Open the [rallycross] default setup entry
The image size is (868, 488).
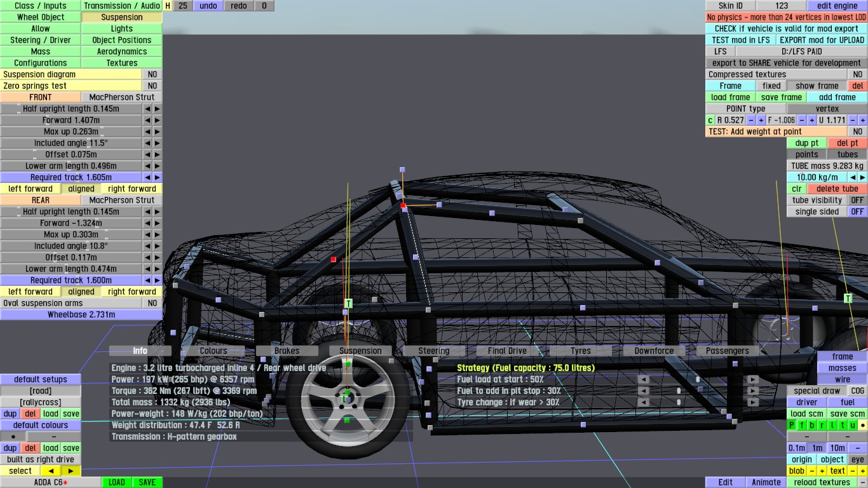(41, 402)
